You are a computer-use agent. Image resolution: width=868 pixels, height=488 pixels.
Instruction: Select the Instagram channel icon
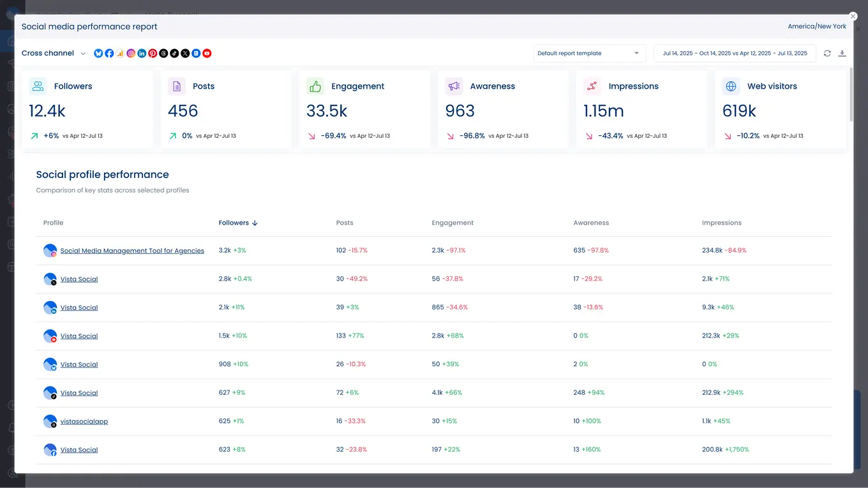point(131,54)
